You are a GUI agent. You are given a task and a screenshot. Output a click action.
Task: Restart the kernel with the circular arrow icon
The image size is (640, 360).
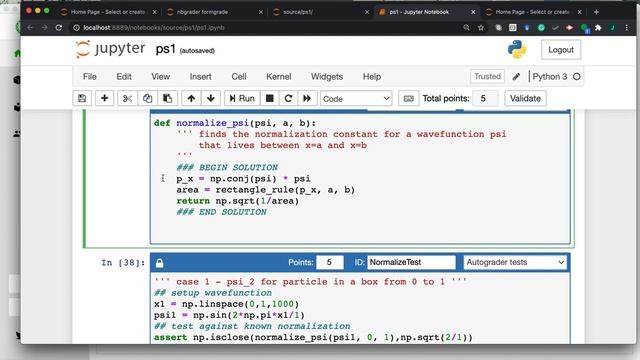tap(288, 98)
